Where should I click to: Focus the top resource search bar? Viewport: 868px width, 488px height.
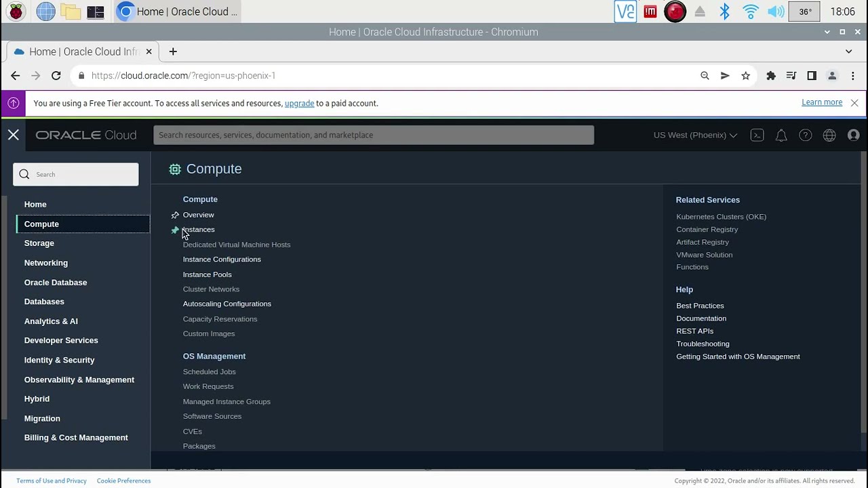click(x=374, y=135)
